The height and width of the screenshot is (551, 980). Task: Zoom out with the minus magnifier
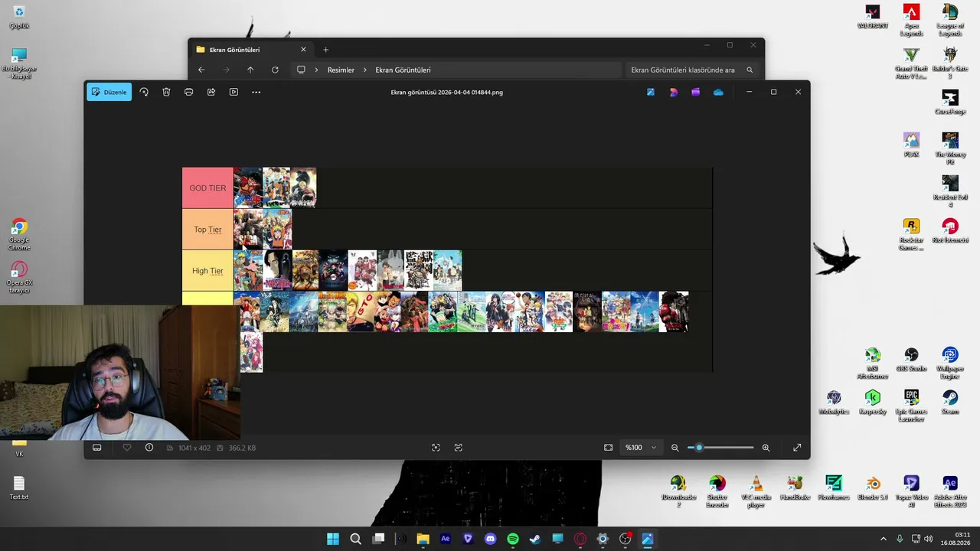(675, 448)
